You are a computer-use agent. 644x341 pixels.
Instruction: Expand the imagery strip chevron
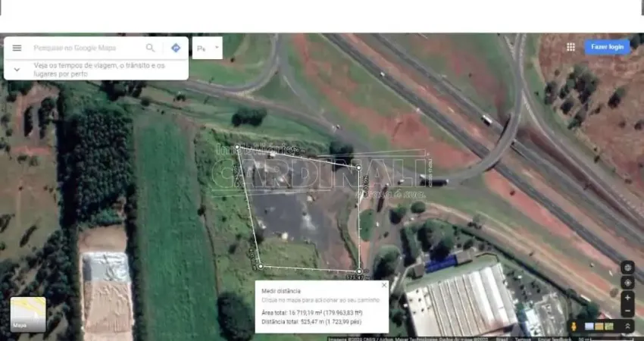coord(627,327)
